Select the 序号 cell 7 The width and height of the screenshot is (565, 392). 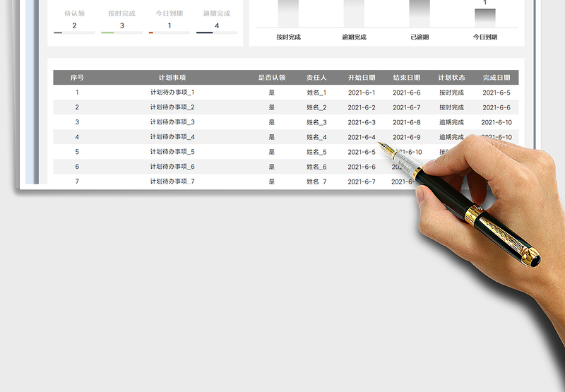[77, 182]
